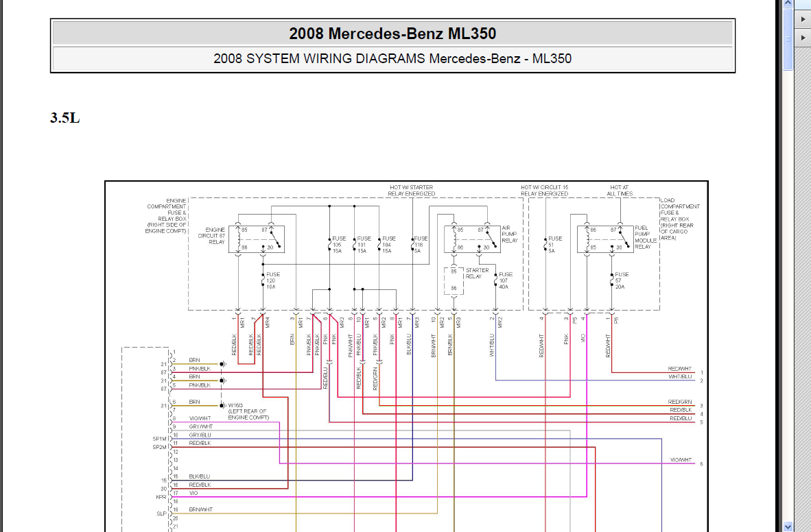This screenshot has height=532, width=811.
Task: Click the 'STARTER RELAY' label
Action: point(477,273)
